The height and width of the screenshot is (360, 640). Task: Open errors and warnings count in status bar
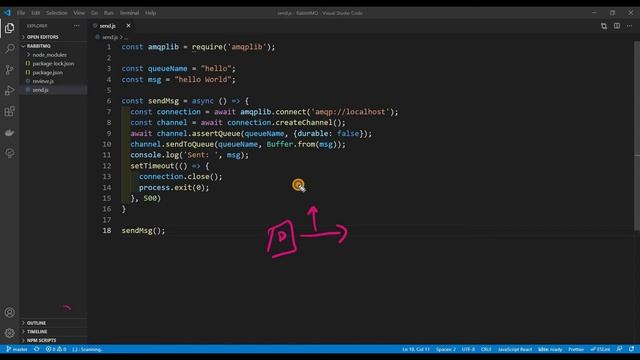[56, 349]
